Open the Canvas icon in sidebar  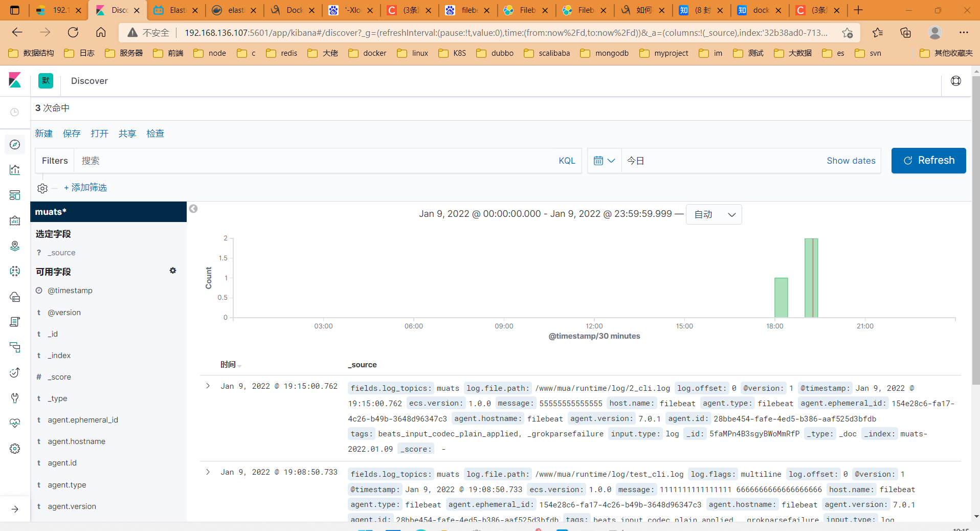(x=15, y=220)
